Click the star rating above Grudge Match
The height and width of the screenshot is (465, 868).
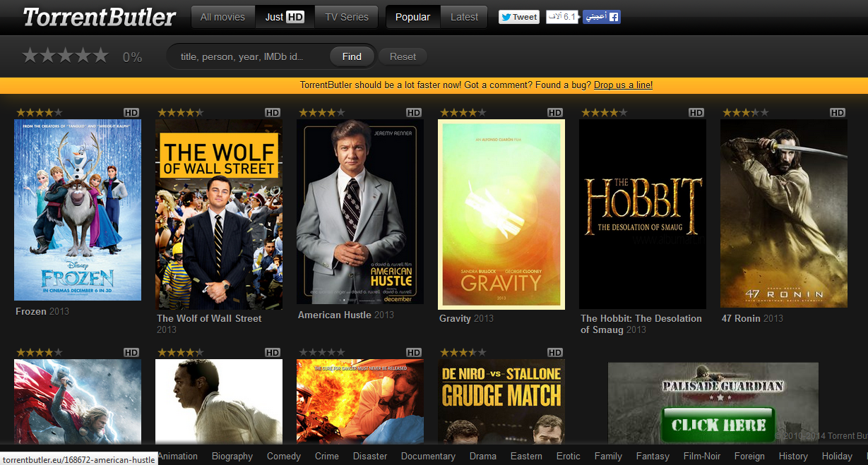click(x=463, y=352)
